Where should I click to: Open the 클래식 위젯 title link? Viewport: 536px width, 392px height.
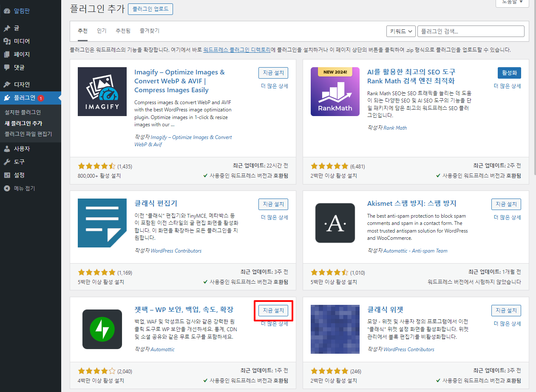pyautogui.click(x=386, y=310)
